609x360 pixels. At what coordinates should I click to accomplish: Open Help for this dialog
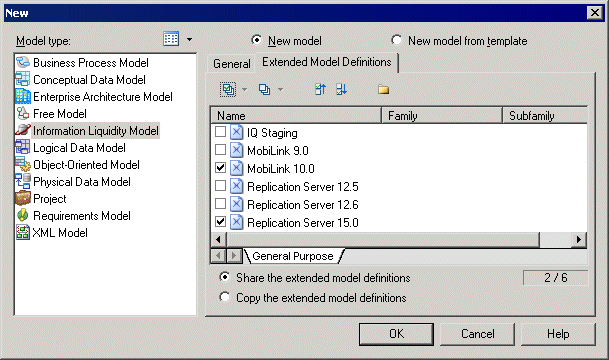pyautogui.click(x=558, y=334)
